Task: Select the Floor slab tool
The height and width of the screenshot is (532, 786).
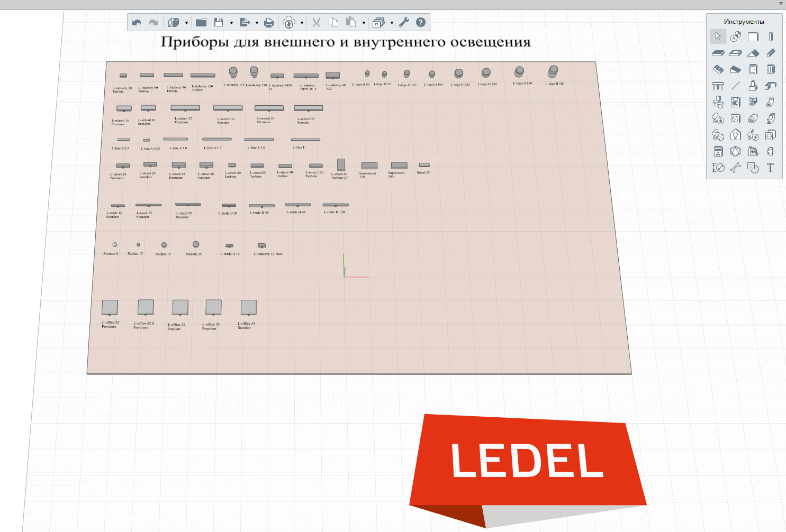Action: (718, 53)
